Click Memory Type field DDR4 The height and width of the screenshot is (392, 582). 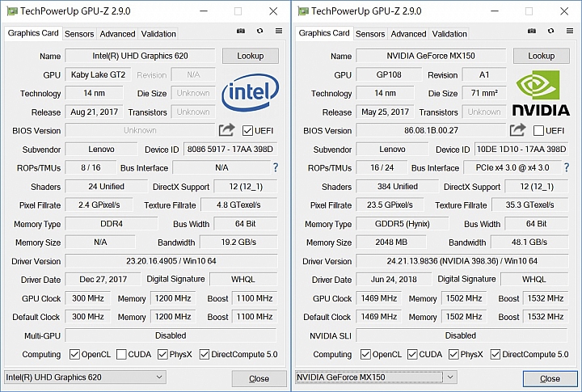[112, 224]
